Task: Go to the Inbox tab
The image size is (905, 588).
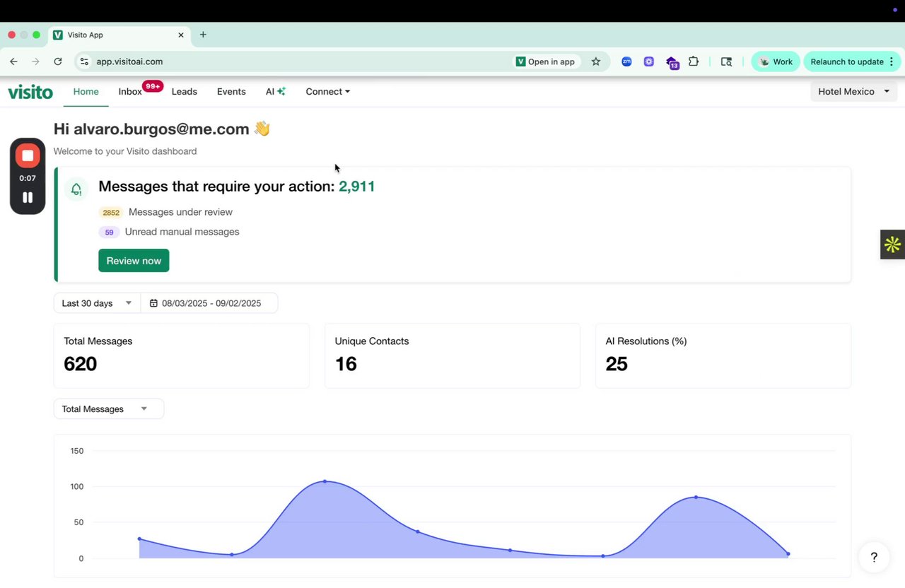Action: pyautogui.click(x=130, y=92)
